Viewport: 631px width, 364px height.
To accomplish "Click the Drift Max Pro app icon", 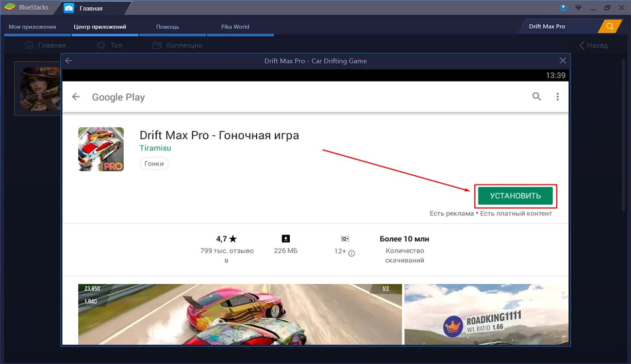I will [x=101, y=149].
